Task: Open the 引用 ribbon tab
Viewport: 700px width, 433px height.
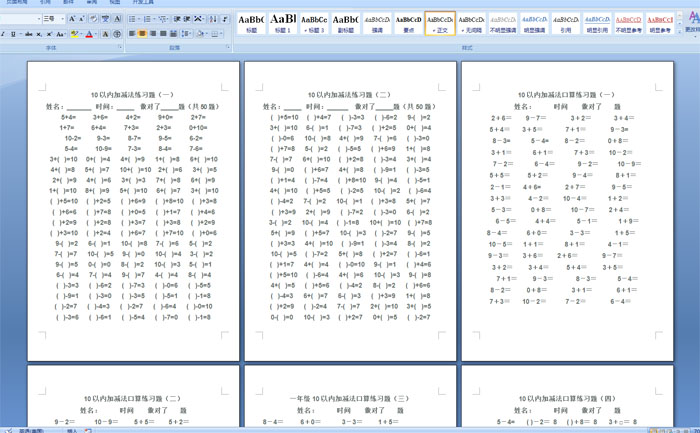Action: coord(45,2)
